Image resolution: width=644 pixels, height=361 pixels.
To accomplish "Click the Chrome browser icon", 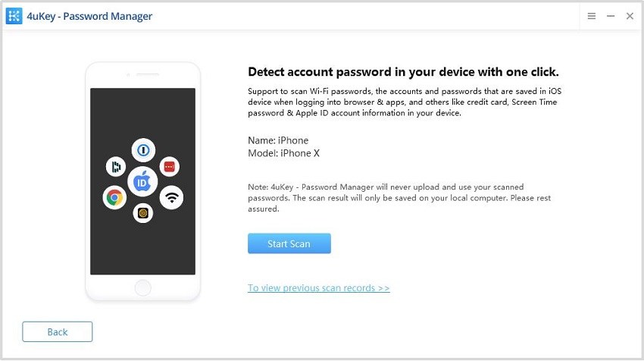I will [114, 198].
